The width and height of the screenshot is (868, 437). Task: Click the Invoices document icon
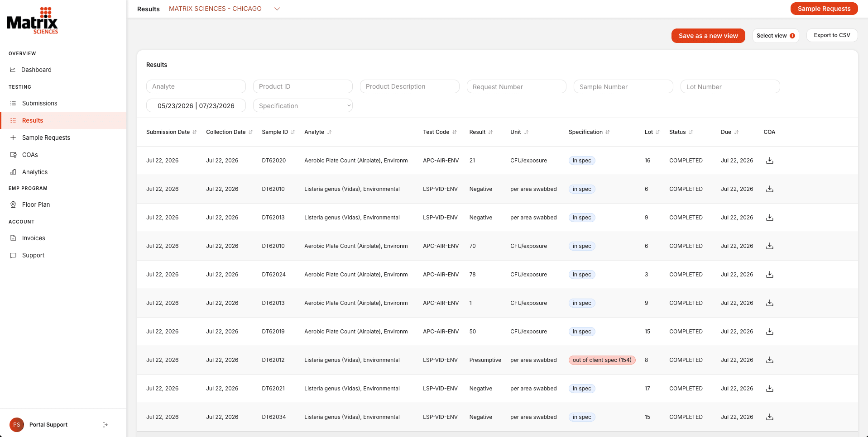click(x=13, y=238)
